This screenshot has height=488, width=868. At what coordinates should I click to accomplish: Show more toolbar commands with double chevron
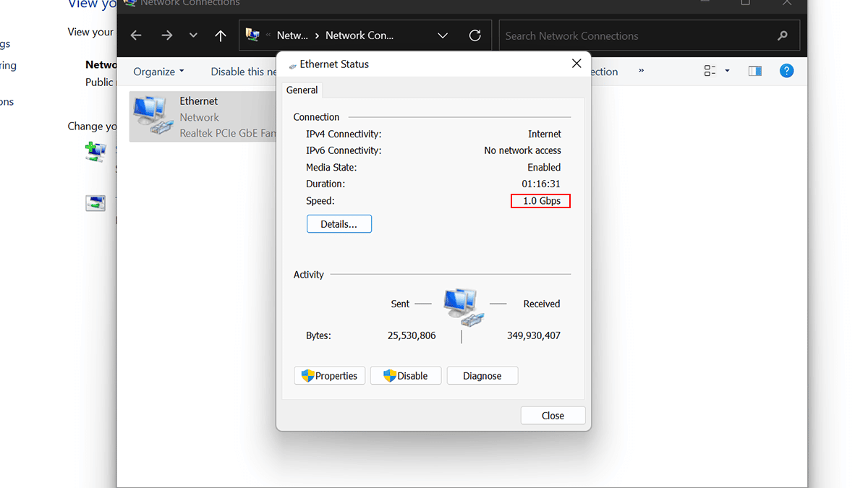point(641,71)
